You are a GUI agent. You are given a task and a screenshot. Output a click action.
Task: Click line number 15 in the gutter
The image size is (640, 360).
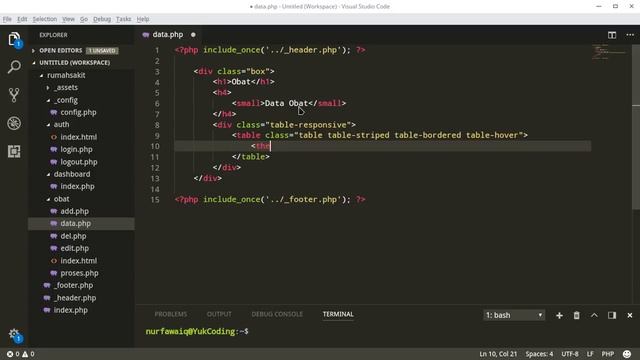click(155, 200)
